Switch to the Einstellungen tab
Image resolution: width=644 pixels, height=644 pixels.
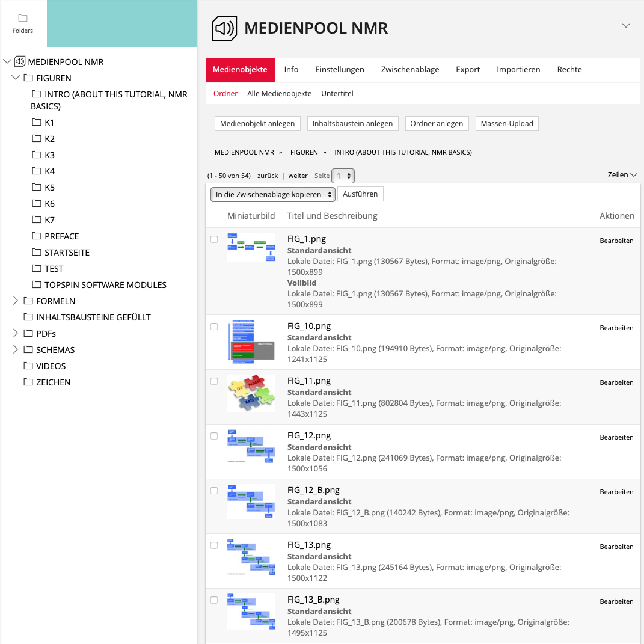pos(340,69)
